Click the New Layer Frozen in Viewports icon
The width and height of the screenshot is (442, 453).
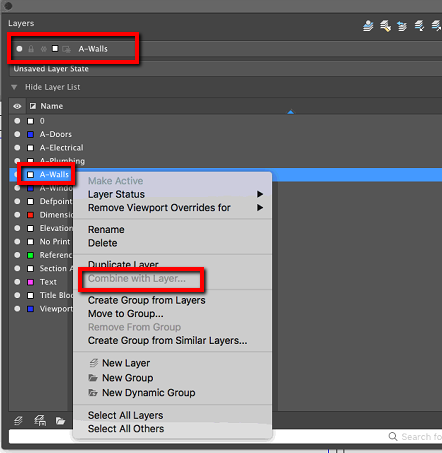(x=40, y=421)
